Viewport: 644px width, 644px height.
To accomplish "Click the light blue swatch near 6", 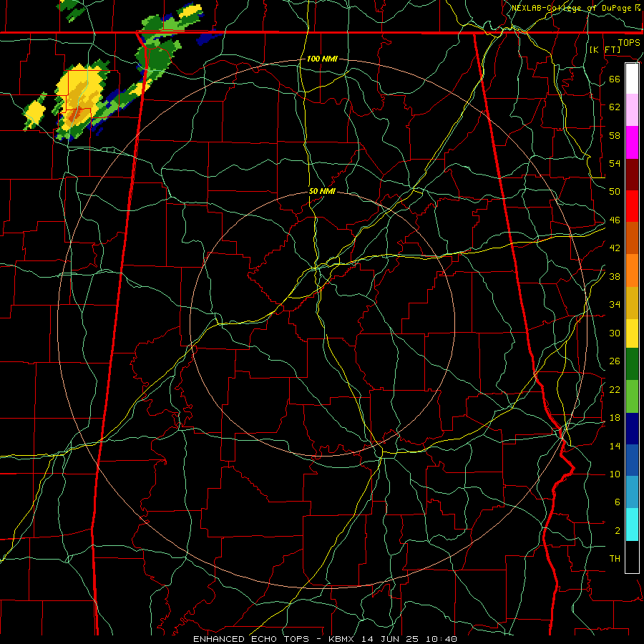I will click(x=632, y=492).
